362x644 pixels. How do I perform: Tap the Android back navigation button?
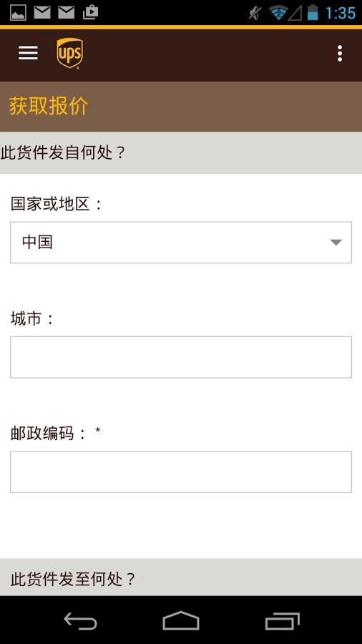coord(80,620)
